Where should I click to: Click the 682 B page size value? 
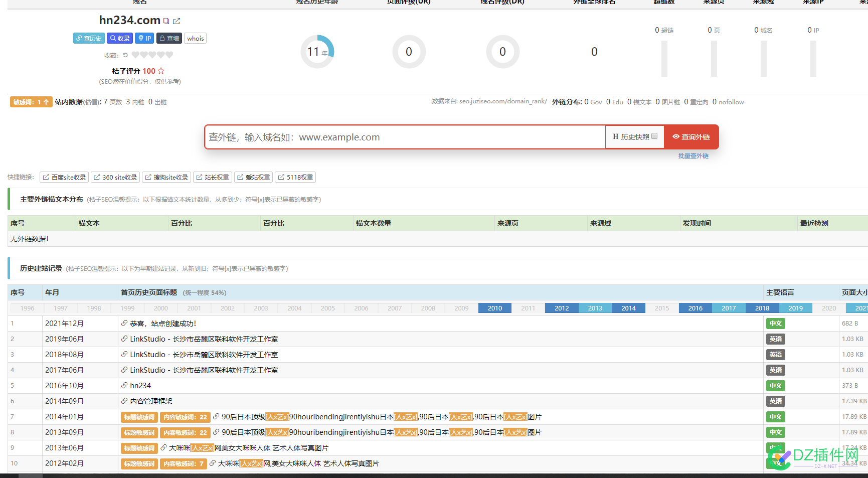click(x=850, y=324)
